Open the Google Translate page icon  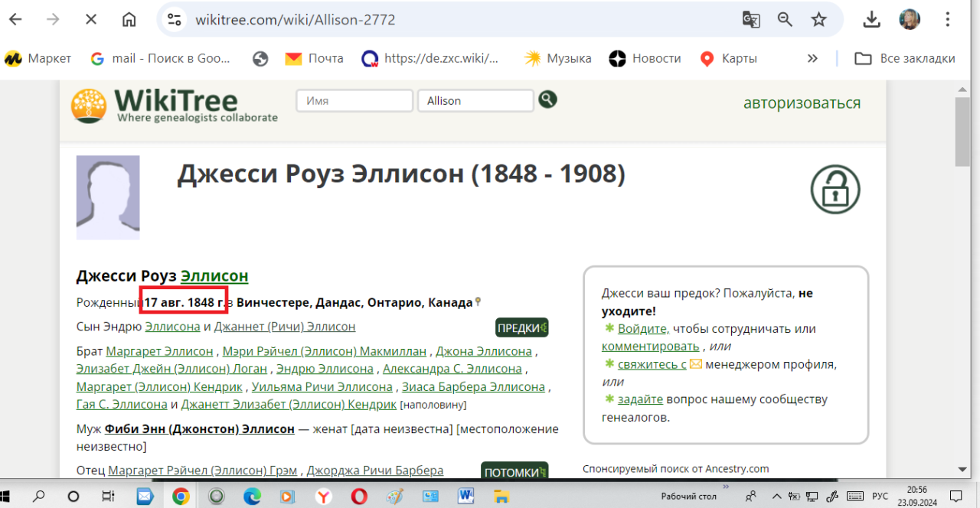[x=750, y=20]
